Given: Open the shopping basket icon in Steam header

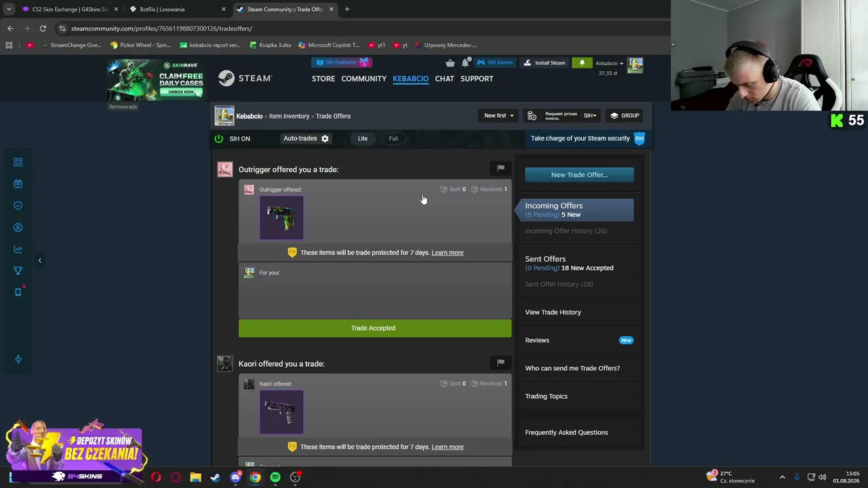Looking at the screenshot, I should (x=450, y=63).
